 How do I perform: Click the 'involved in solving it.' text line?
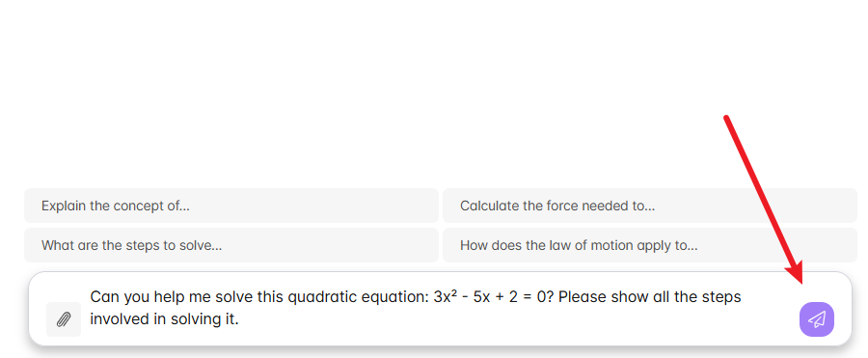164,319
